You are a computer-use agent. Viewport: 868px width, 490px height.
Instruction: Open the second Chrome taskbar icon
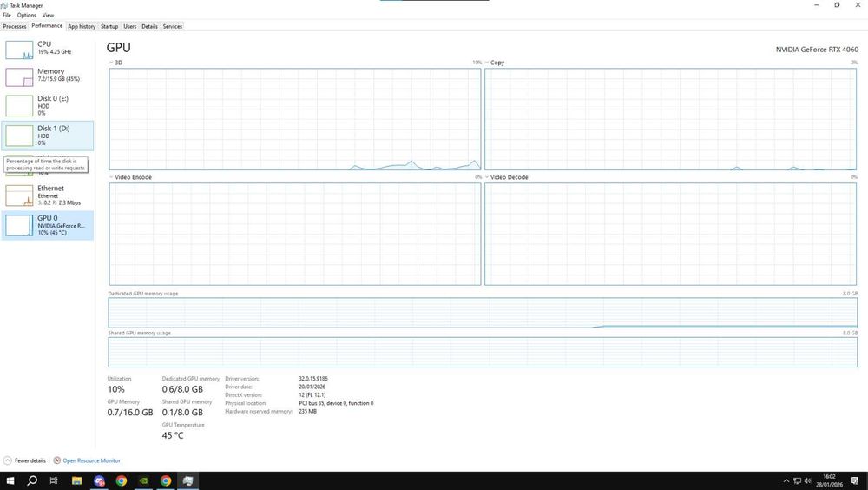coord(166,480)
